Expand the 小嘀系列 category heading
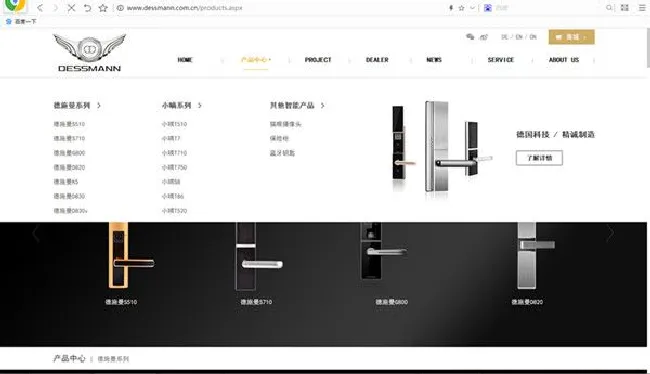 [x=182, y=105]
